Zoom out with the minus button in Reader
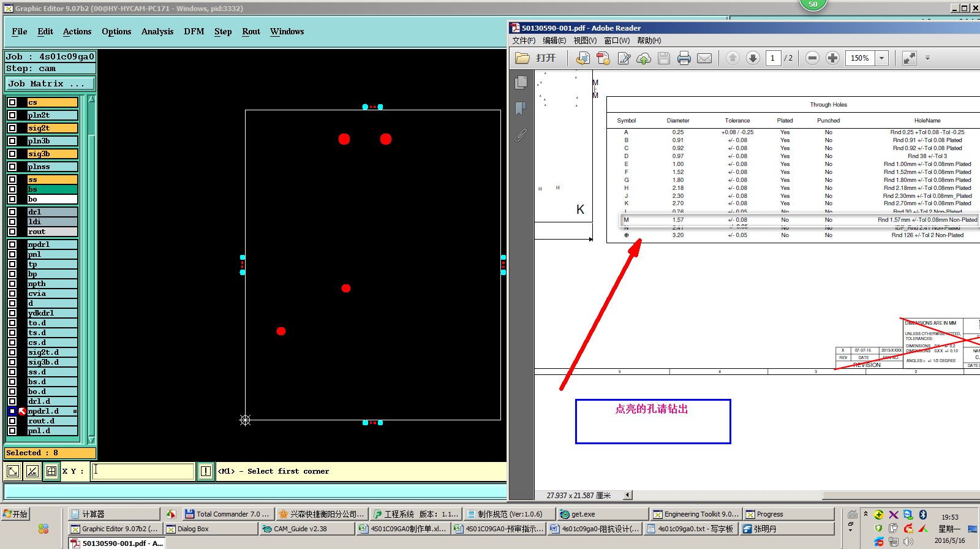980x549 pixels. [812, 58]
